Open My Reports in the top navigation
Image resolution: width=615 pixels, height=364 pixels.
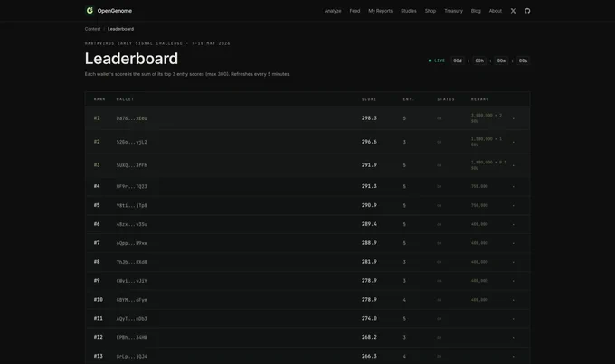380,11
